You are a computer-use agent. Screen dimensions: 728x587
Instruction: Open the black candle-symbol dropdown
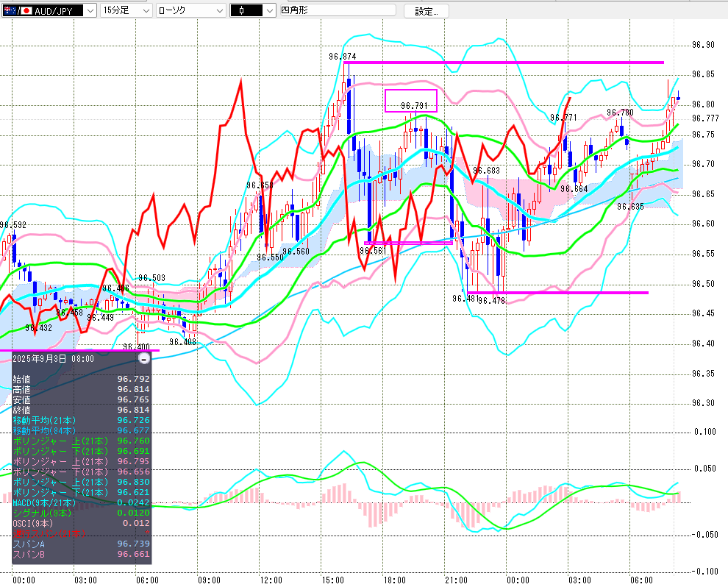(253, 10)
